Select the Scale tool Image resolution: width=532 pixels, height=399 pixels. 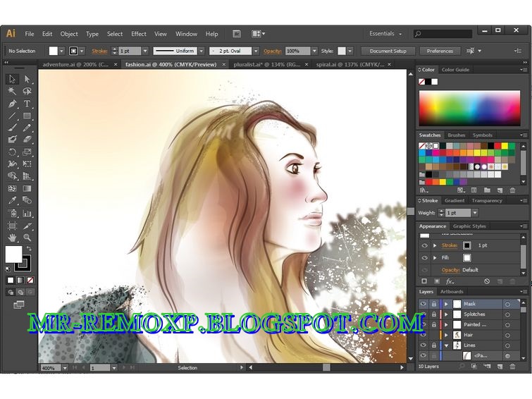[27, 152]
